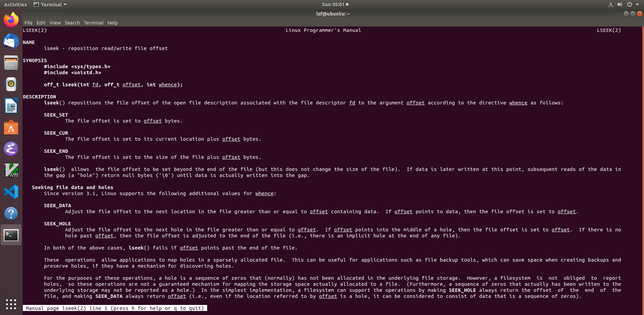Open Ubuntu Software center
644x315 pixels.
coord(11,127)
